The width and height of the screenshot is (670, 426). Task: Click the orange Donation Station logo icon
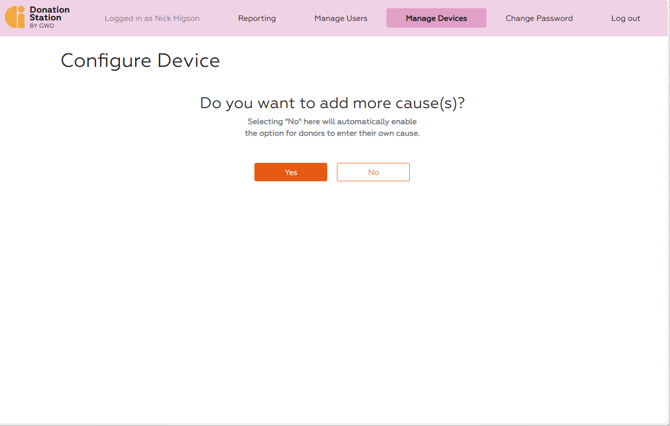pyautogui.click(x=15, y=17)
